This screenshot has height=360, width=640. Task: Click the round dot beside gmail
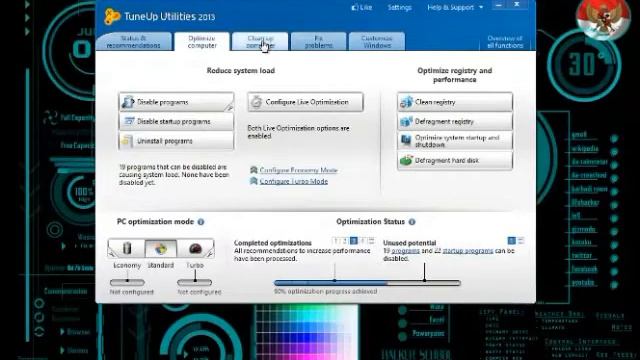[614, 139]
